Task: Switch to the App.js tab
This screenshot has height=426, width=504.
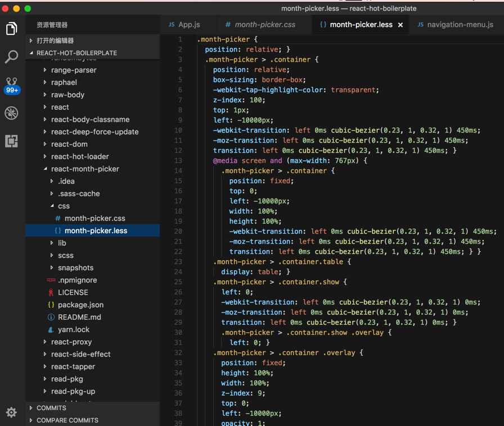Action: (x=189, y=25)
